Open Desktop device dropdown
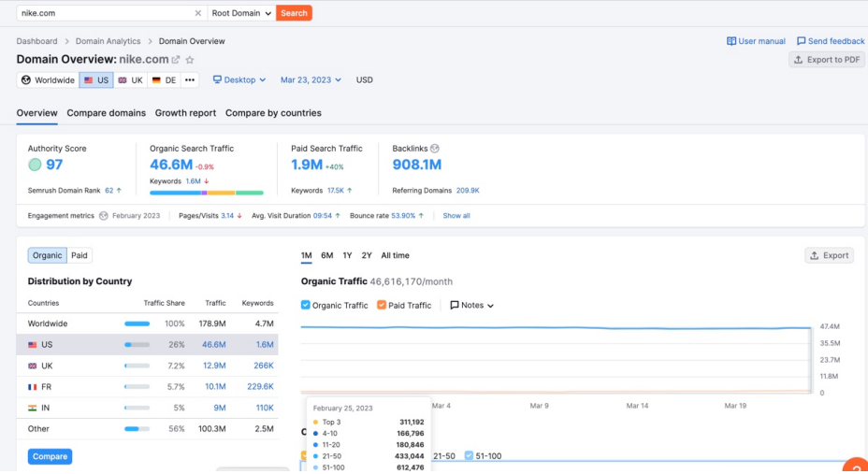This screenshot has width=868, height=474. click(239, 80)
